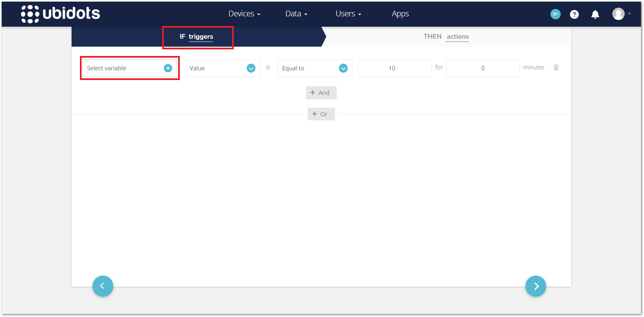Open the Devices menu
This screenshot has height=317, width=644.
click(x=244, y=14)
